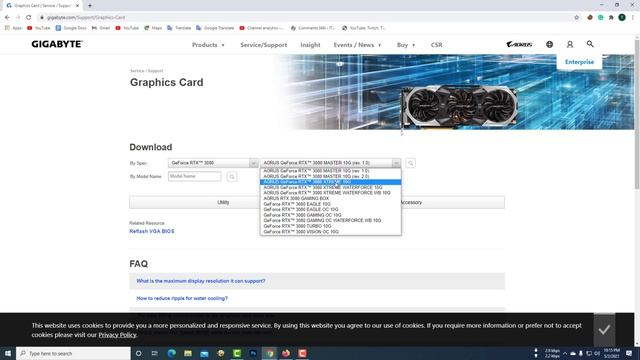The width and height of the screenshot is (640, 360).
Task: Go back with the browser back arrow
Action: [x=7, y=18]
